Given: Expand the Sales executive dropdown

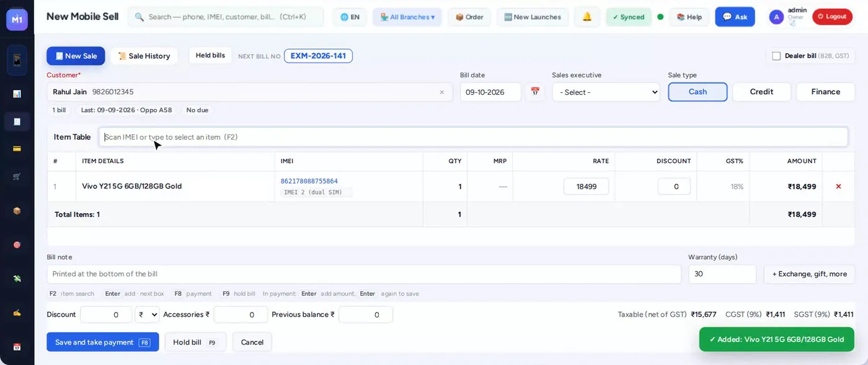Looking at the screenshot, I should click(x=606, y=92).
